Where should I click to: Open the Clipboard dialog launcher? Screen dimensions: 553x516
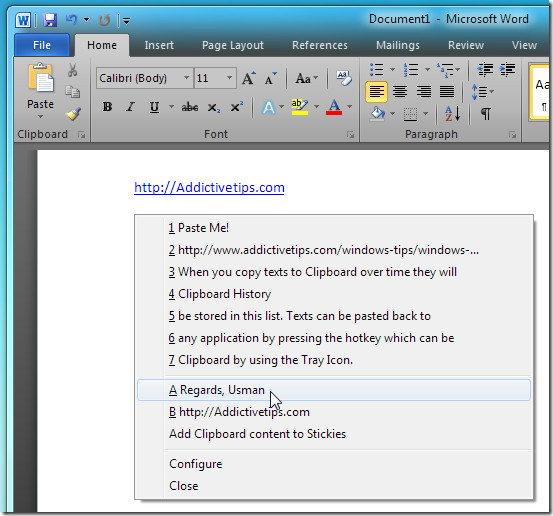[82, 134]
